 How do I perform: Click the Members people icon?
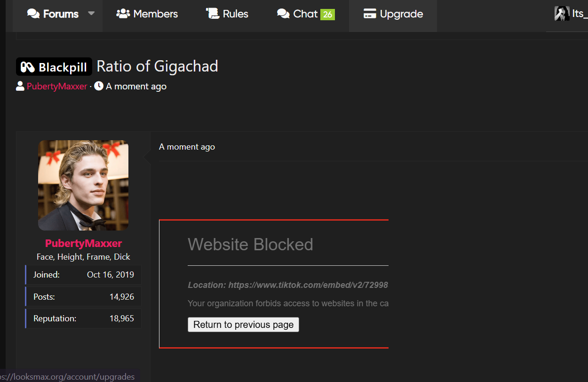tap(123, 14)
